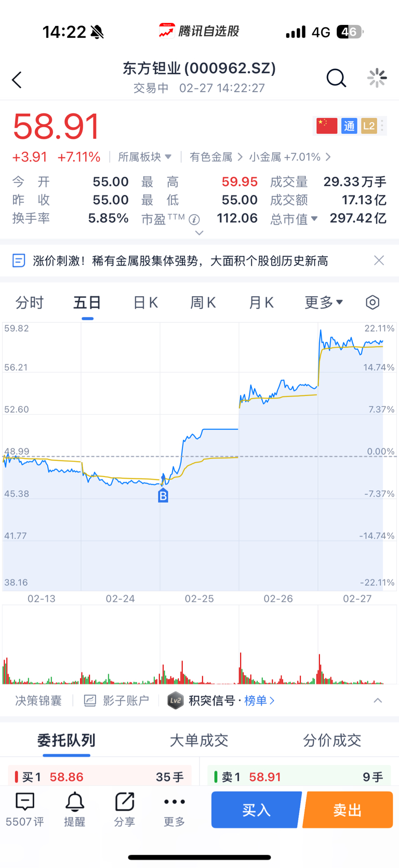The width and height of the screenshot is (399, 868).
Task: Open the 小金属 sector link
Action: [289, 157]
